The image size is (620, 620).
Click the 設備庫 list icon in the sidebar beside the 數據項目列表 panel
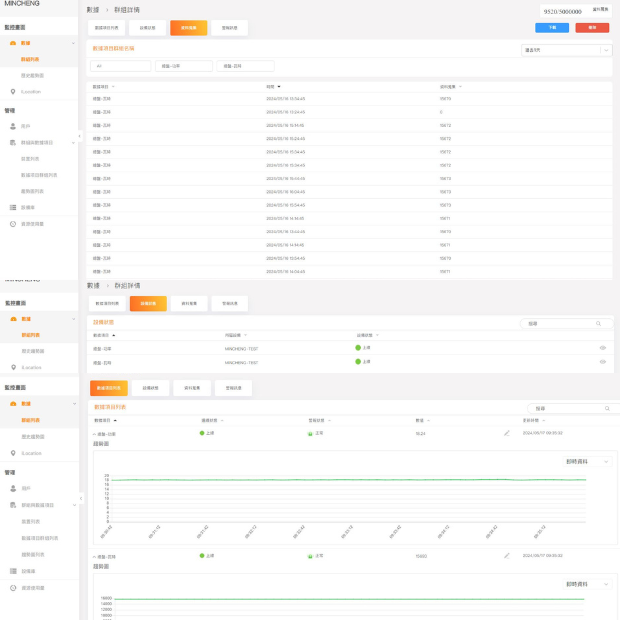(13, 571)
